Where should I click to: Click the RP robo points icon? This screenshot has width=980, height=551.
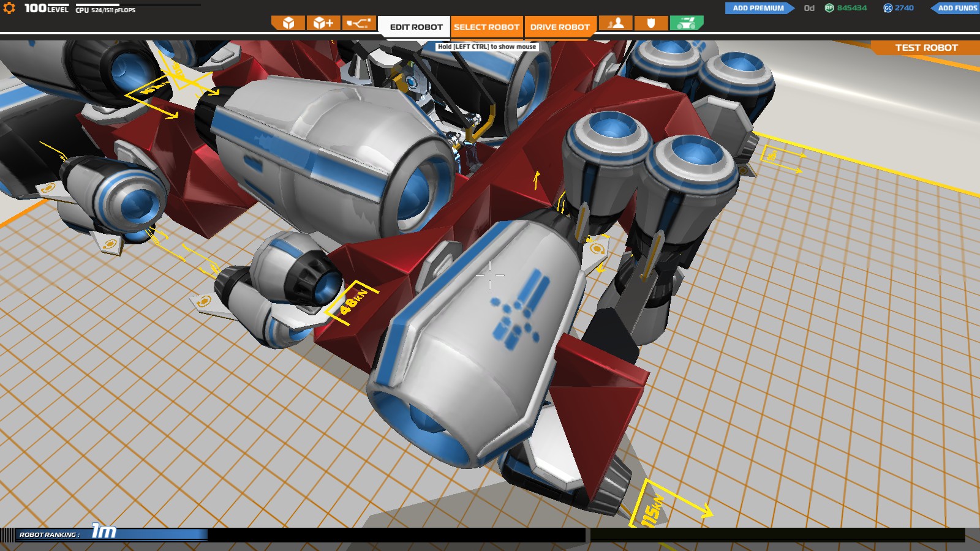pyautogui.click(x=829, y=8)
